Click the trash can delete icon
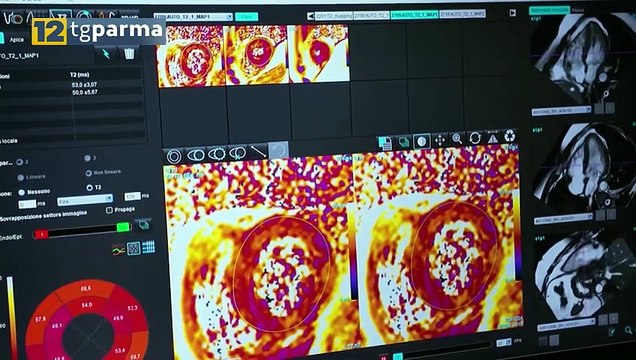The image size is (636, 360). pyautogui.click(x=129, y=53)
